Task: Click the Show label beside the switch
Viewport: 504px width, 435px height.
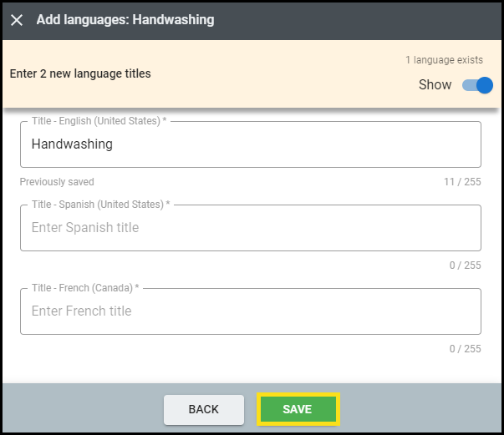Action: coord(435,84)
